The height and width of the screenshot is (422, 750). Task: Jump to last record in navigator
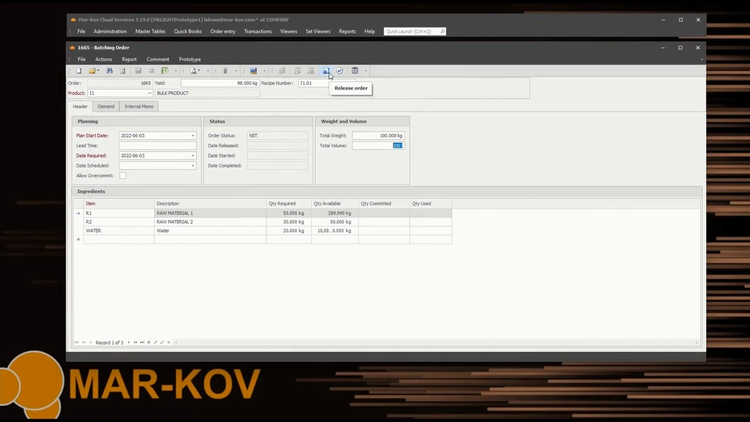click(x=142, y=343)
